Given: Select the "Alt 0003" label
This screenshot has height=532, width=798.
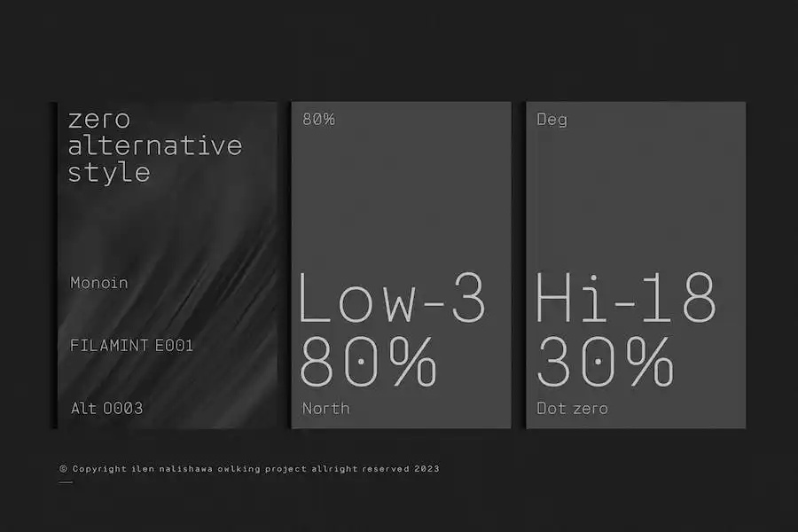Looking at the screenshot, I should point(106,408).
